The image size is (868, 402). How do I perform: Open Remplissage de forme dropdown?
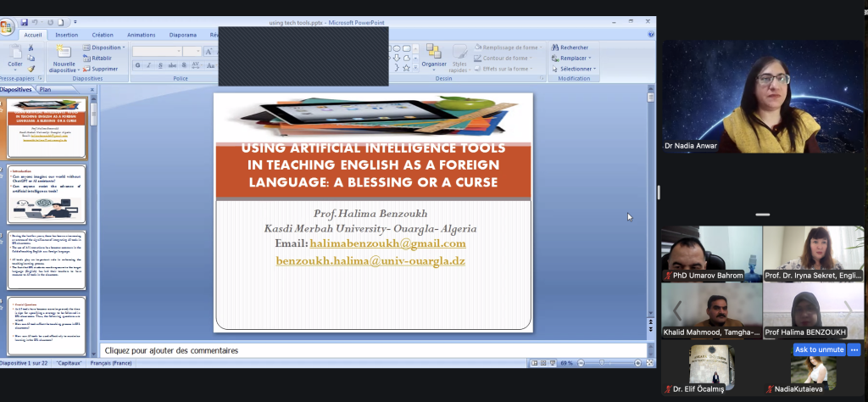pyautogui.click(x=508, y=47)
